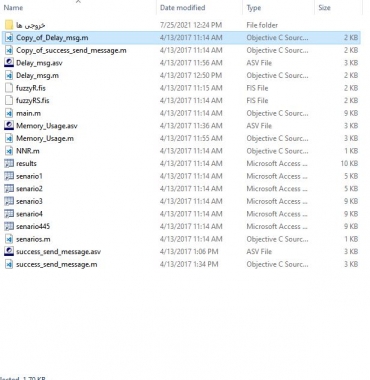Viewport: 370px width, 380px height.
Task: Sort by the Date modified column header
Action: (x=182, y=8)
